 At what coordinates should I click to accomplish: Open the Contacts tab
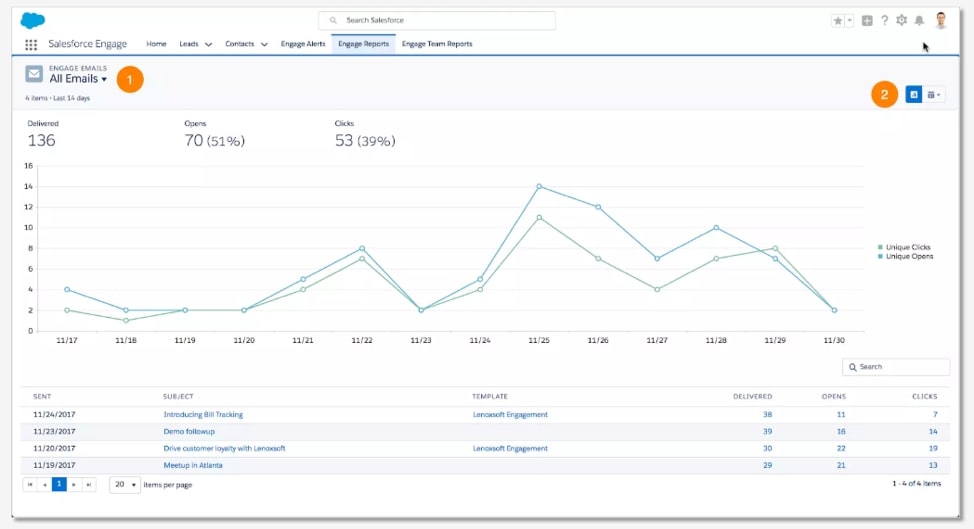pos(239,44)
